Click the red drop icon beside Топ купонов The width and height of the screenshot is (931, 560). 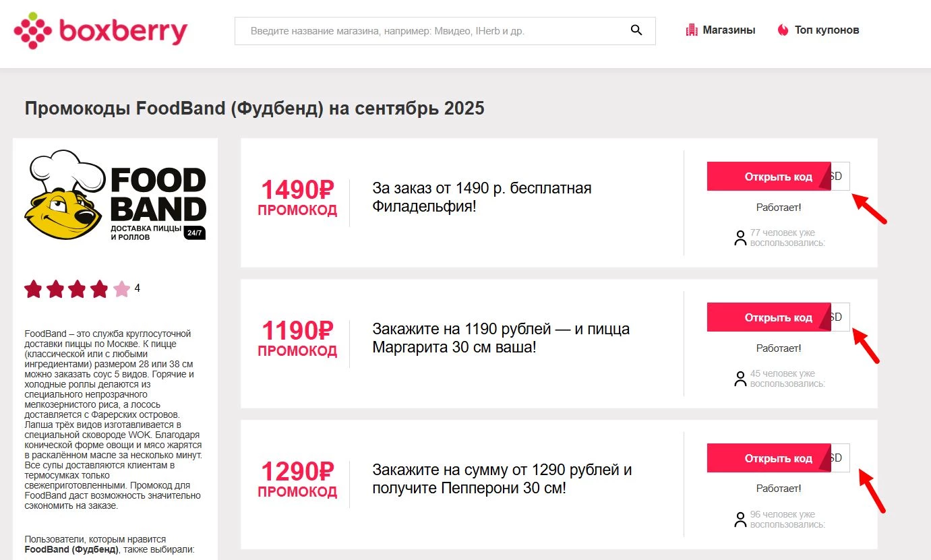tap(783, 30)
